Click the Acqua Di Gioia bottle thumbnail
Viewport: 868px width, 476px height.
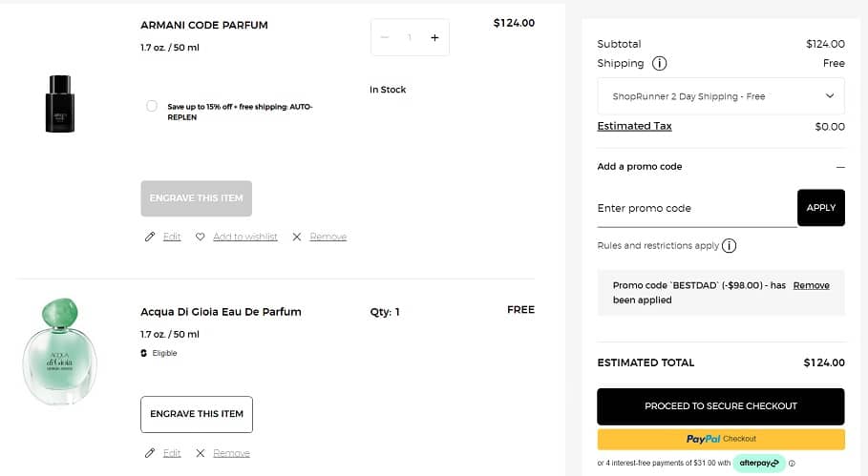coord(60,352)
